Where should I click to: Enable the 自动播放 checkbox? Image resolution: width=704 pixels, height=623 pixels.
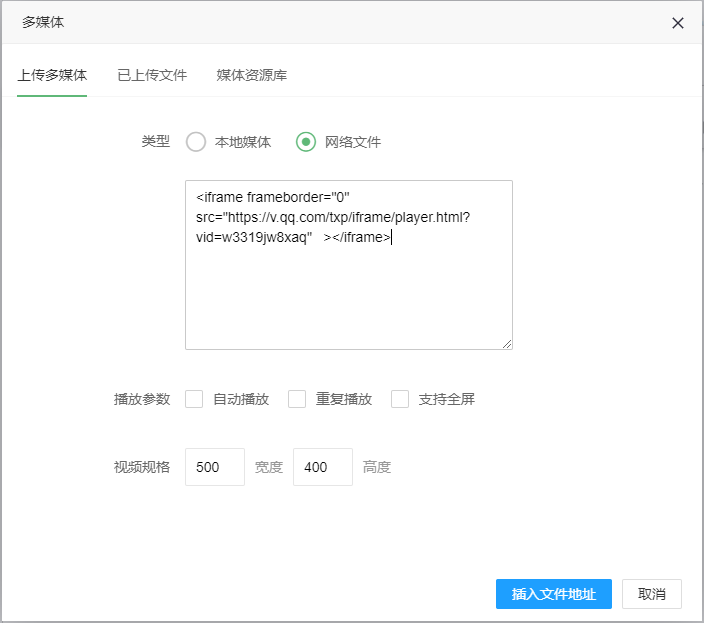coord(194,399)
